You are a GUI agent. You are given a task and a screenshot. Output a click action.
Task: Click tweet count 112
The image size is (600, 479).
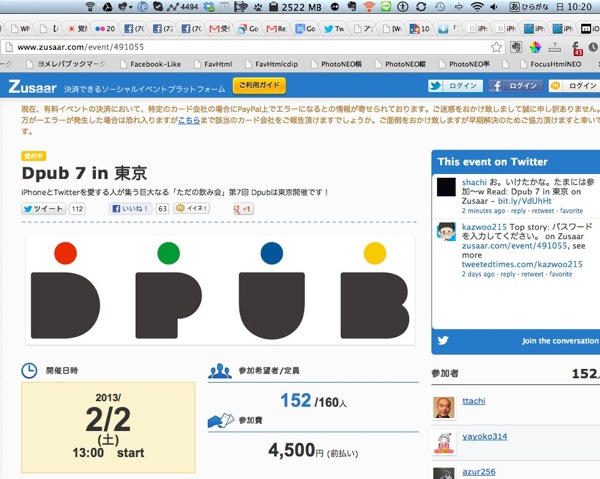(77, 209)
